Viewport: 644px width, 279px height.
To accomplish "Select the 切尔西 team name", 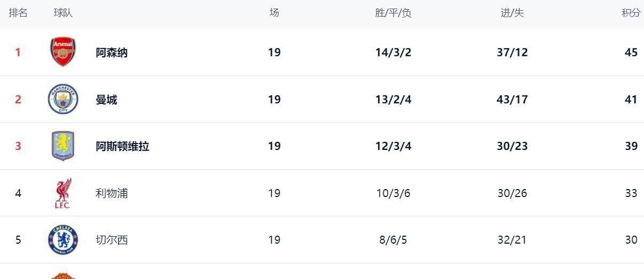I will pos(112,240).
